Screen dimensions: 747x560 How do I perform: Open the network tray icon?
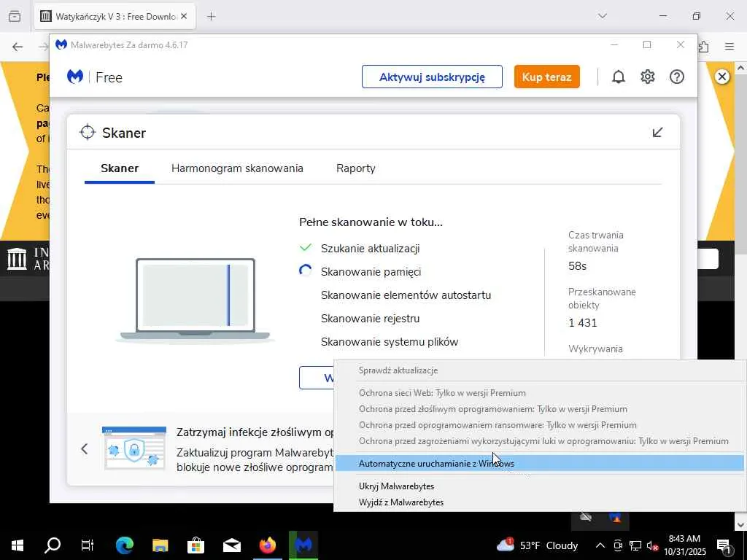click(x=635, y=545)
